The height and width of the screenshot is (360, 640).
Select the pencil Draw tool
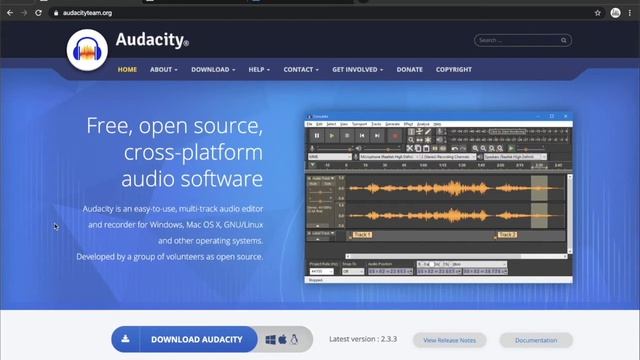pos(428,131)
